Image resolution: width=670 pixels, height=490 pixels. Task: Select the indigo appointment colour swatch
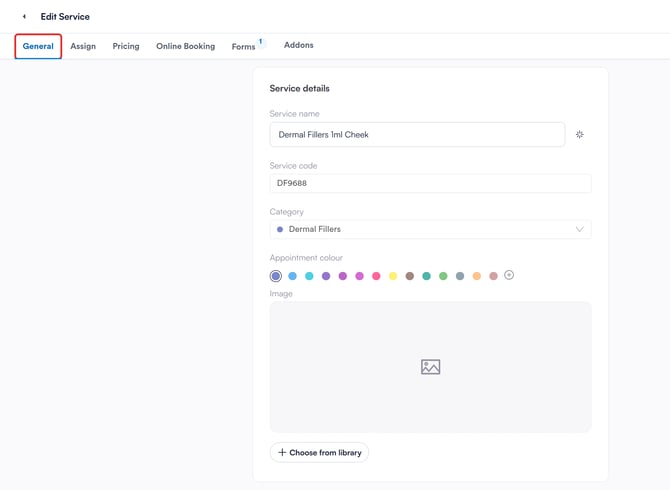point(276,276)
